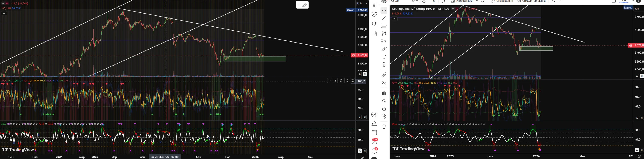The height and width of the screenshot is (159, 644).
Task: Open the economic calendar icon
Action: point(374,132)
